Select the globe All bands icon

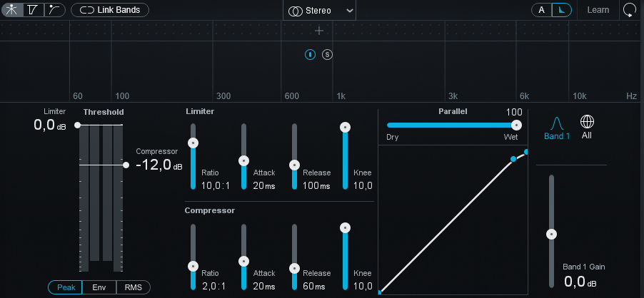pos(587,127)
